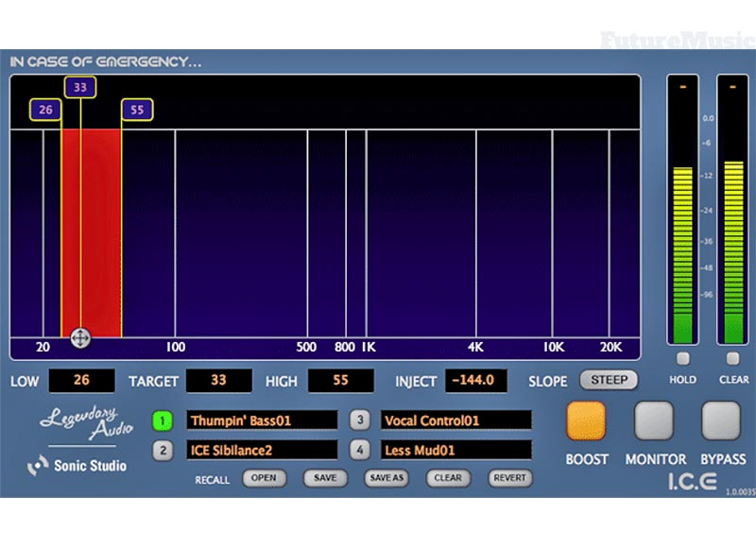The height and width of the screenshot is (548, 756).
Task: Click the SAVE preset button
Action: point(325,478)
